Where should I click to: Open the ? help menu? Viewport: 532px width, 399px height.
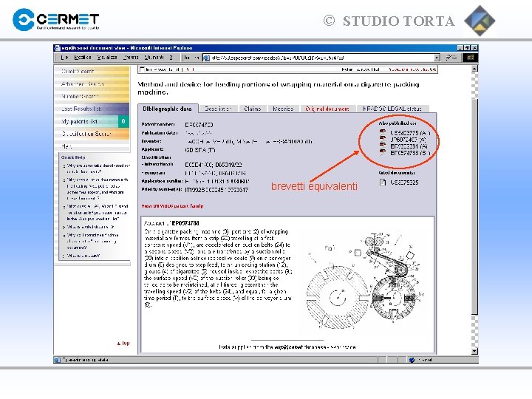(x=171, y=58)
